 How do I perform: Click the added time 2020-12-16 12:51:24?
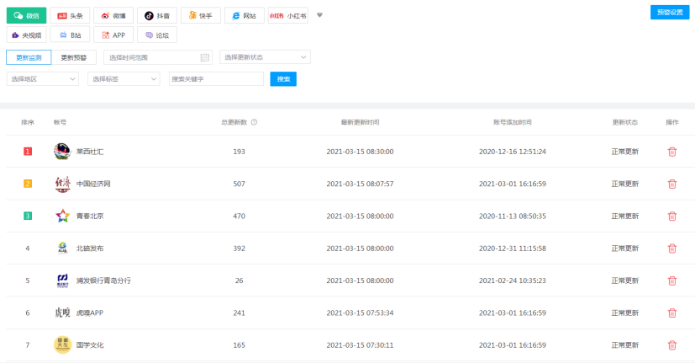coord(513,151)
